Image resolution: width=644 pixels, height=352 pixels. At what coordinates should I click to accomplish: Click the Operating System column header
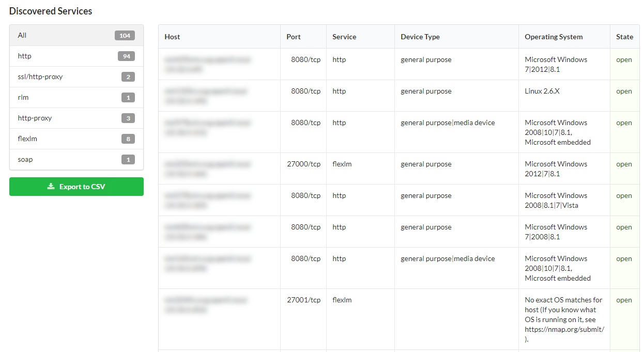[554, 37]
